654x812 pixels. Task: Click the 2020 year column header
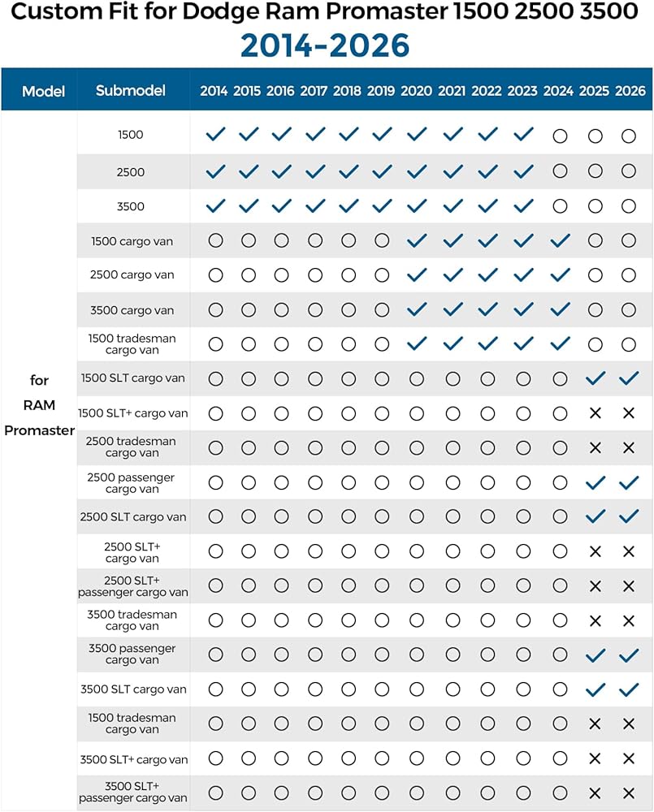417,91
